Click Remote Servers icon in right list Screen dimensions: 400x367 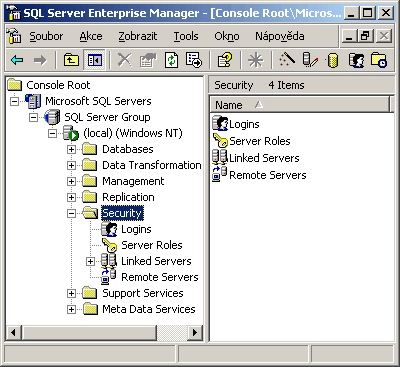pos(220,174)
